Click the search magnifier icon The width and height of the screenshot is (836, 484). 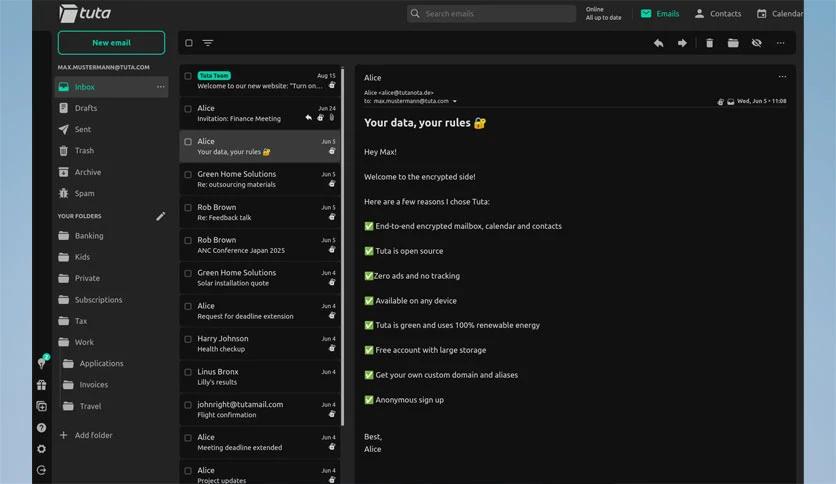coord(415,13)
